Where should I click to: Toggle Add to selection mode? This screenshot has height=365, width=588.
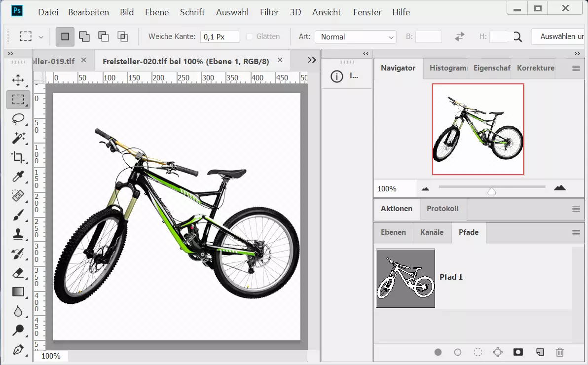[x=84, y=36]
